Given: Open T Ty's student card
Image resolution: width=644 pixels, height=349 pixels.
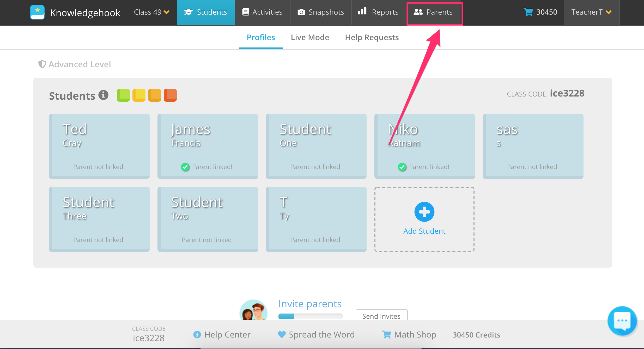Looking at the screenshot, I should click(316, 219).
